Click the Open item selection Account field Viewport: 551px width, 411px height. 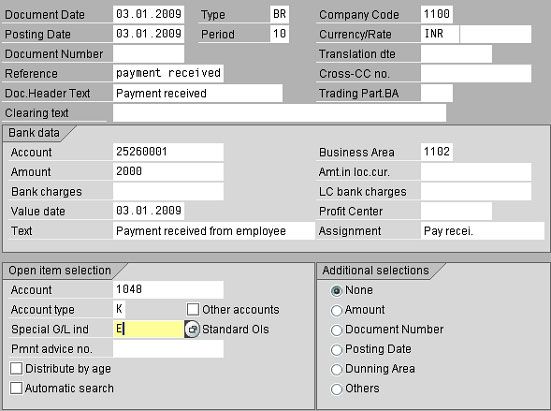(x=168, y=290)
